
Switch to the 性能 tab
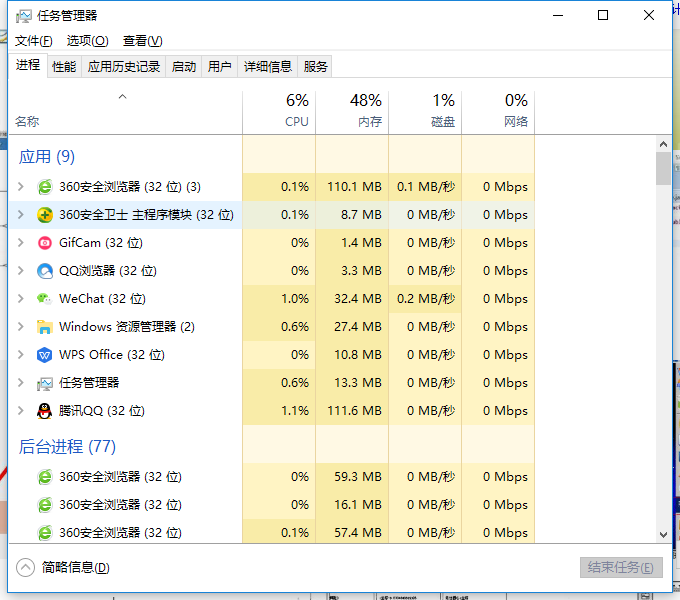(64, 67)
